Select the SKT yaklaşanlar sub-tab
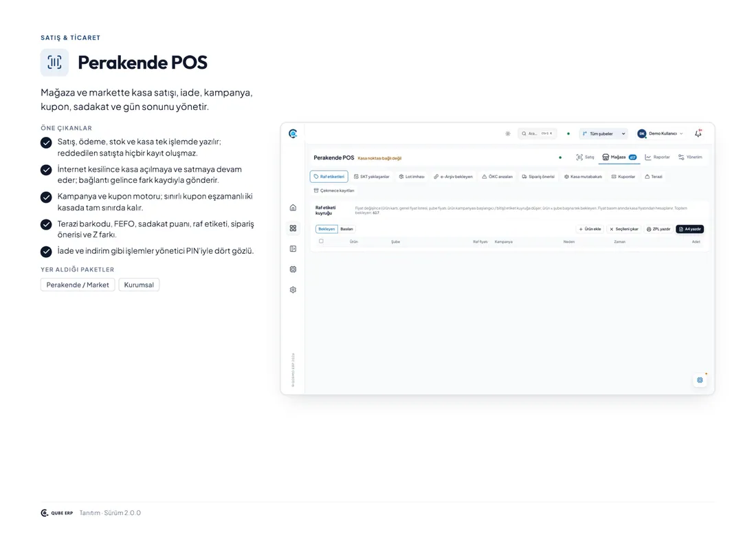756x535 pixels. 371,177
